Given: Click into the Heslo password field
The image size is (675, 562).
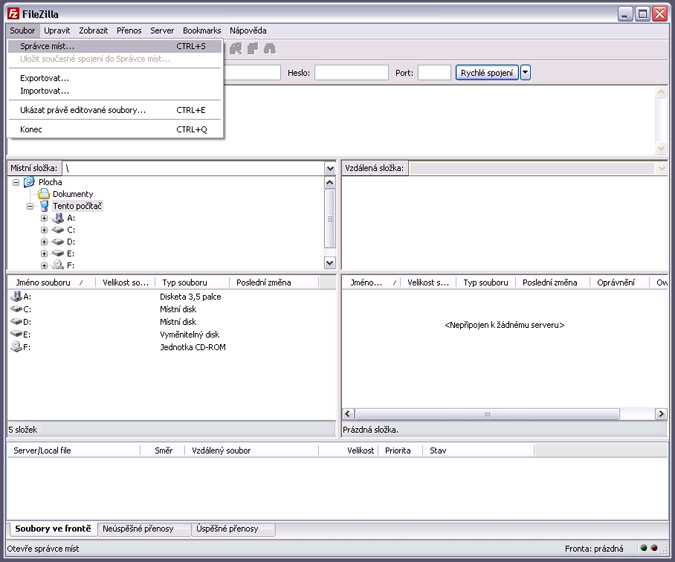Looking at the screenshot, I should tap(351, 73).
